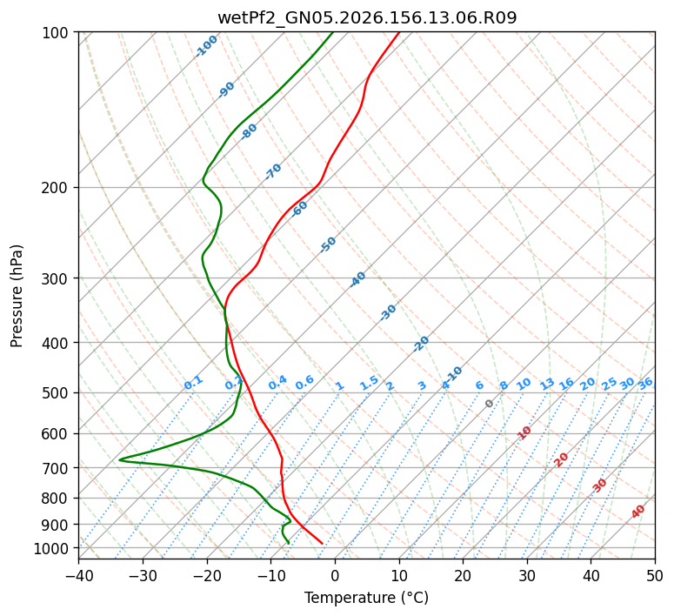Click the -100 isotherm label
The image size is (674, 616).
(206, 46)
